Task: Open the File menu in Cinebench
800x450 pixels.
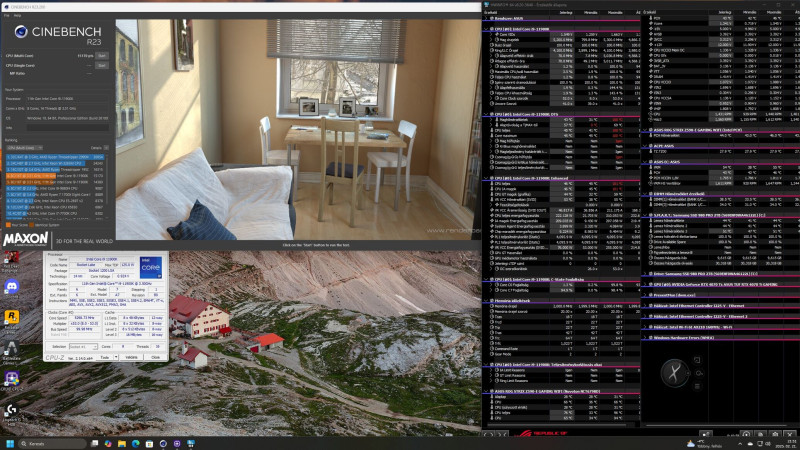Action: (6, 15)
